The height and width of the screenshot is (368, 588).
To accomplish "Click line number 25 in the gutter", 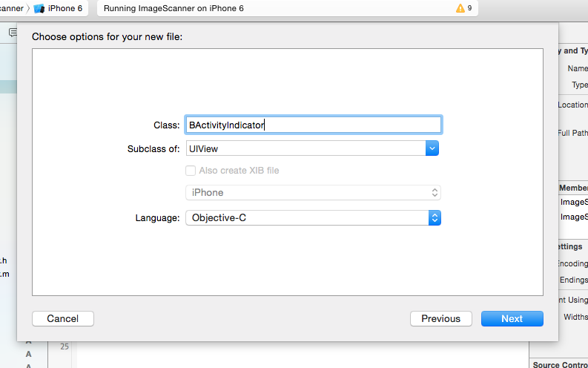I will pos(64,346).
